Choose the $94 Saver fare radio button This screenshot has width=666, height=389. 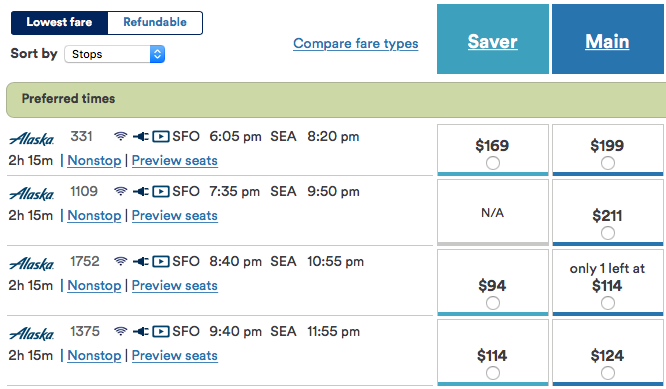(x=493, y=303)
